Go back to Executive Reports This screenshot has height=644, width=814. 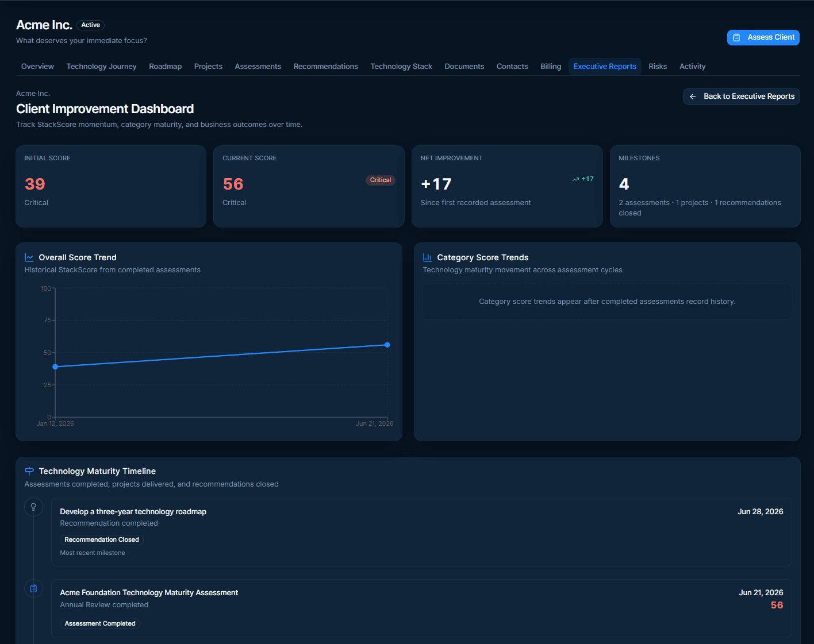pyautogui.click(x=741, y=97)
